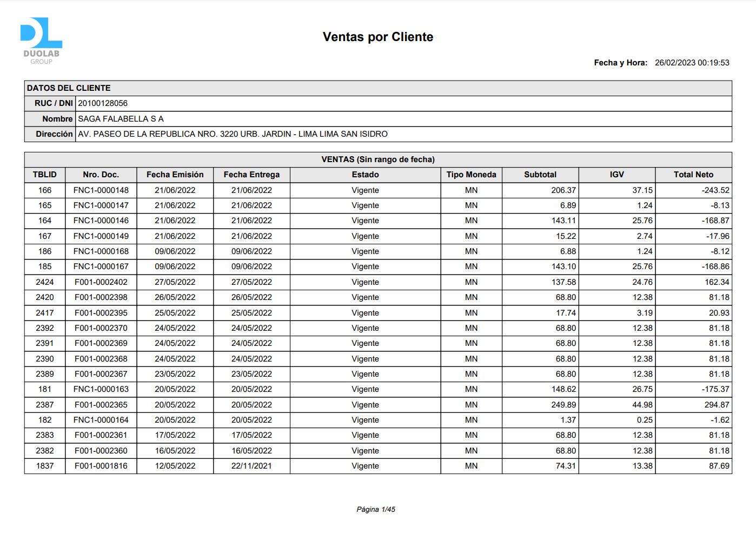Image resolution: width=756 pixels, height=534 pixels.
Task: Click total value 87.69
Action: tap(719, 466)
